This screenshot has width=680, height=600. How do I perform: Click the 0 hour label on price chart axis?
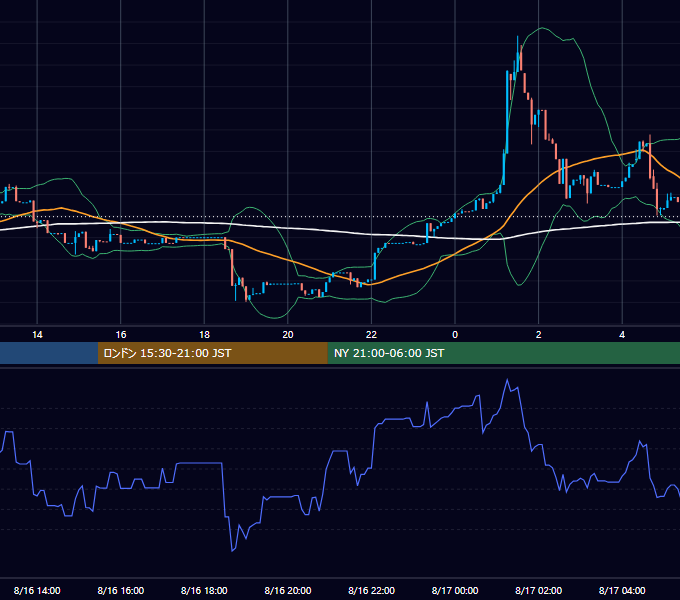(455, 335)
